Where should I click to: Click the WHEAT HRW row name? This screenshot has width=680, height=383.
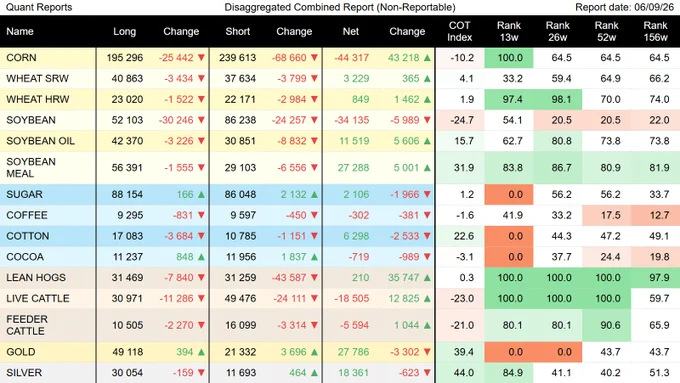[x=38, y=99]
